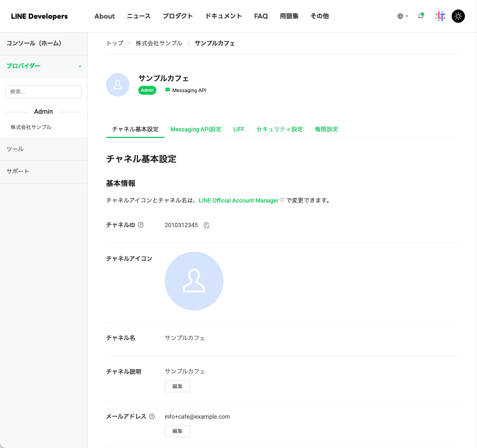Go to コンソール（ホーム） in sidebar

pos(44,44)
